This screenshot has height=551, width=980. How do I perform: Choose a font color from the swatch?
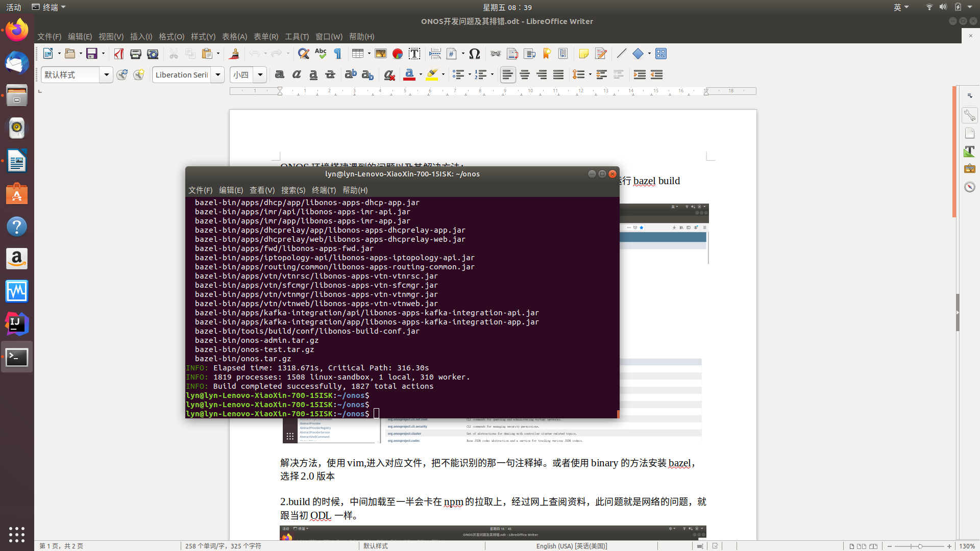410,74
